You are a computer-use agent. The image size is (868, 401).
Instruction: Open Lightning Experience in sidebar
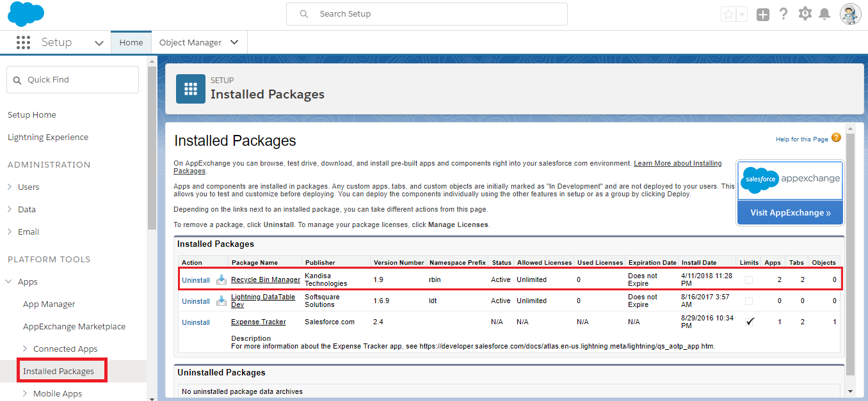click(x=48, y=137)
